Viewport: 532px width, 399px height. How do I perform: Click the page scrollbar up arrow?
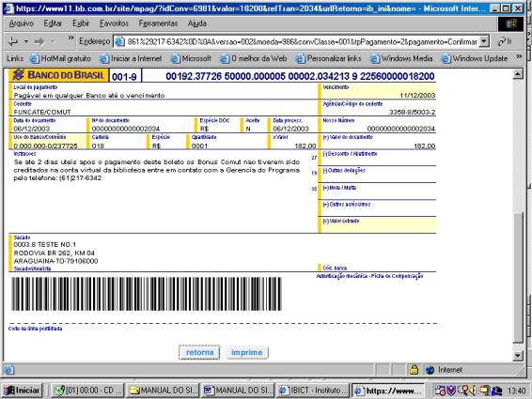click(x=518, y=74)
